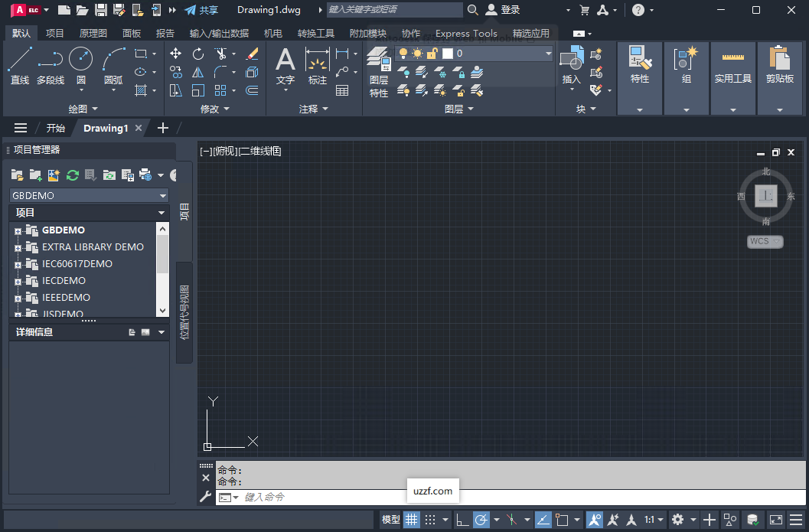809x532 pixels.
Task: Expand the 绘图 panel with its arrow
Action: (x=93, y=108)
